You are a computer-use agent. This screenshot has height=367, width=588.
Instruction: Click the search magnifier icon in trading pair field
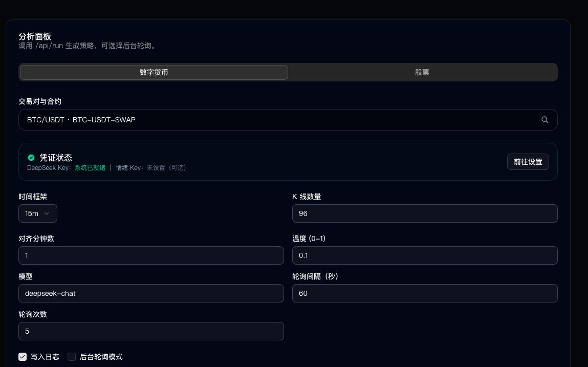[x=545, y=120]
